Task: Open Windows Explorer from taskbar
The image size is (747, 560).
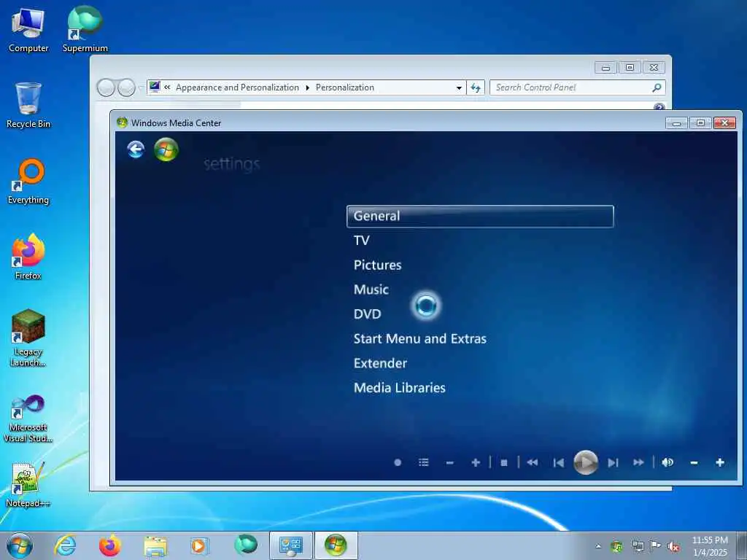Action: (x=155, y=546)
